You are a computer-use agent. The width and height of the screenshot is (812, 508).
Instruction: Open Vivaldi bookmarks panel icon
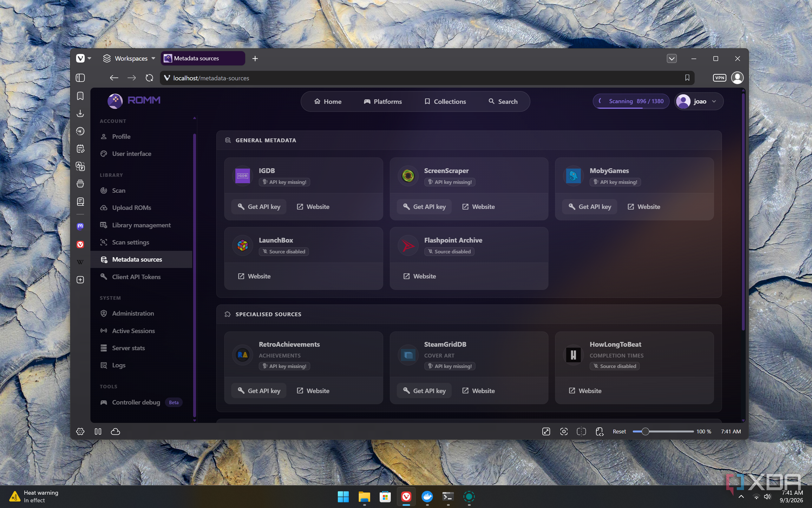(x=80, y=96)
